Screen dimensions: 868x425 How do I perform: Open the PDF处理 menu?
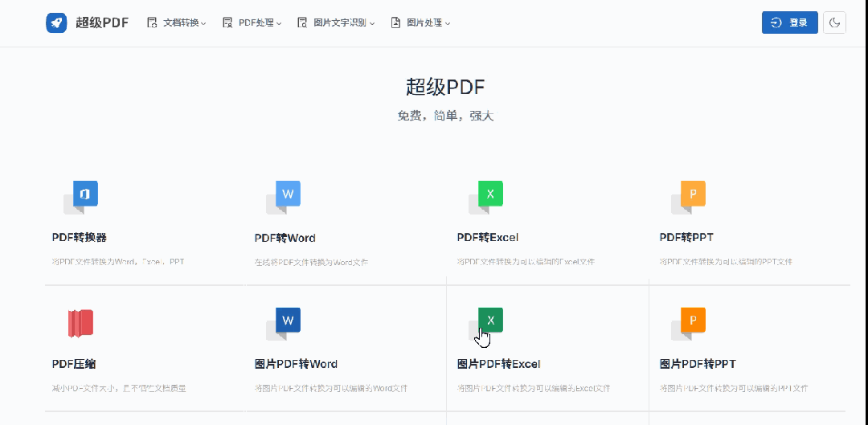click(252, 22)
